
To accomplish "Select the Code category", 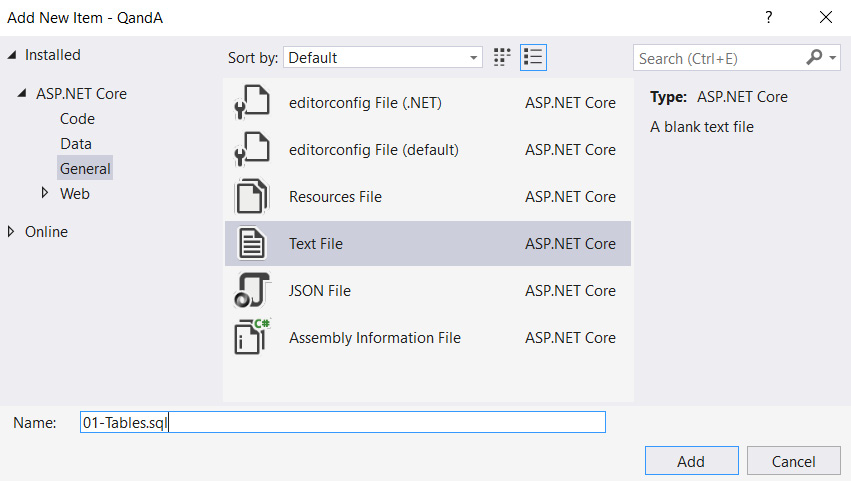I will point(77,118).
